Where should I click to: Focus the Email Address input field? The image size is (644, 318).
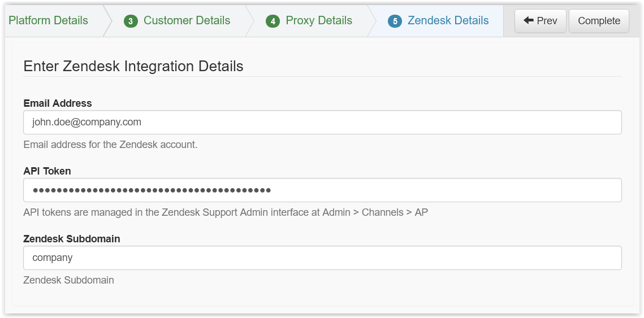322,122
